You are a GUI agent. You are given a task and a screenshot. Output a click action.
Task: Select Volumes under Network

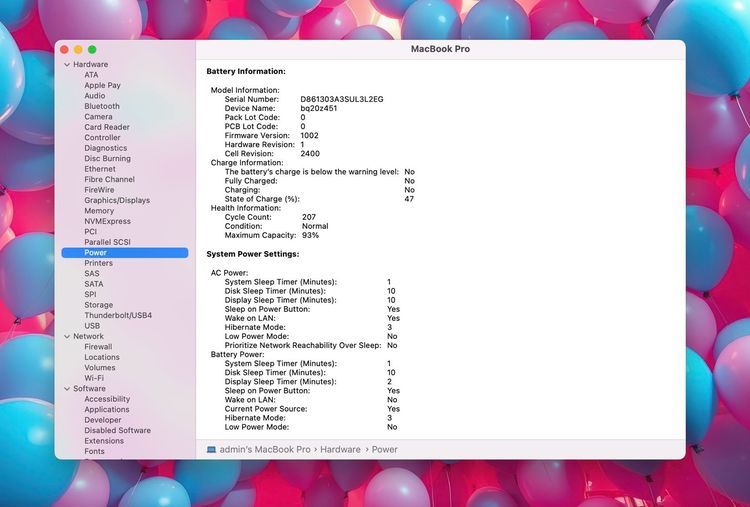(100, 368)
